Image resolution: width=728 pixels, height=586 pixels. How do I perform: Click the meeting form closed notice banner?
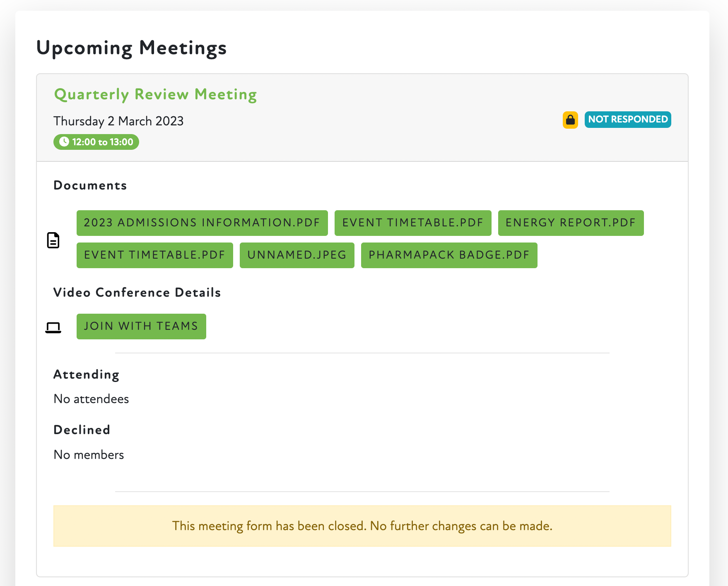point(362,526)
